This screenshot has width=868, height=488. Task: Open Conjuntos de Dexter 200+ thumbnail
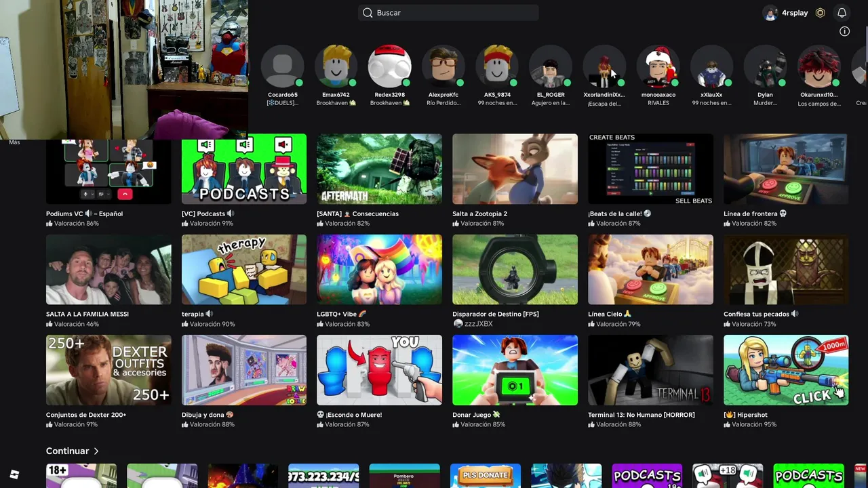pyautogui.click(x=108, y=370)
